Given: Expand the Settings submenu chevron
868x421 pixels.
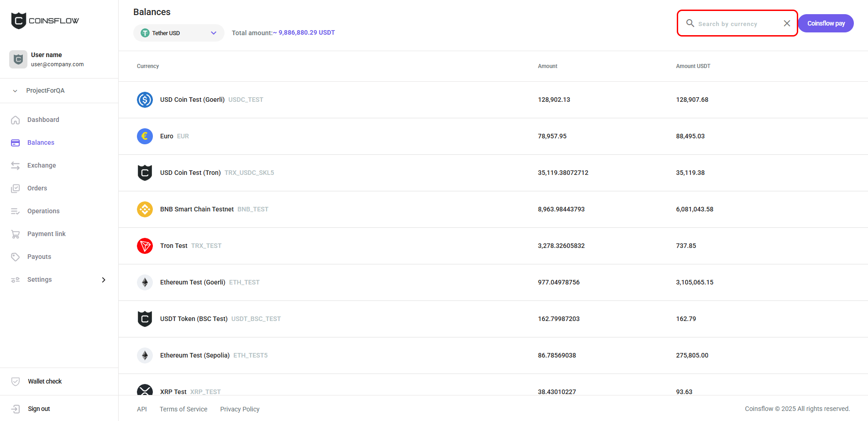Looking at the screenshot, I should coord(104,279).
